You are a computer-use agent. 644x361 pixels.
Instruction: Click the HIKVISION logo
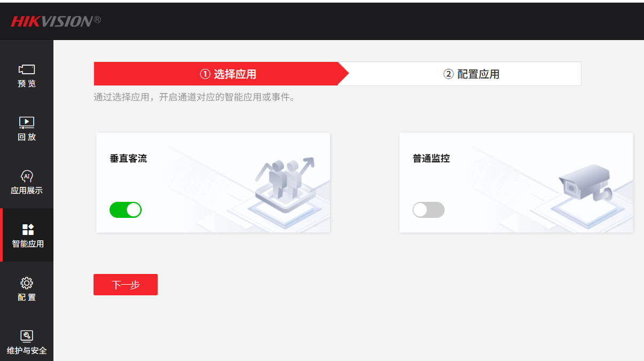[x=56, y=21]
